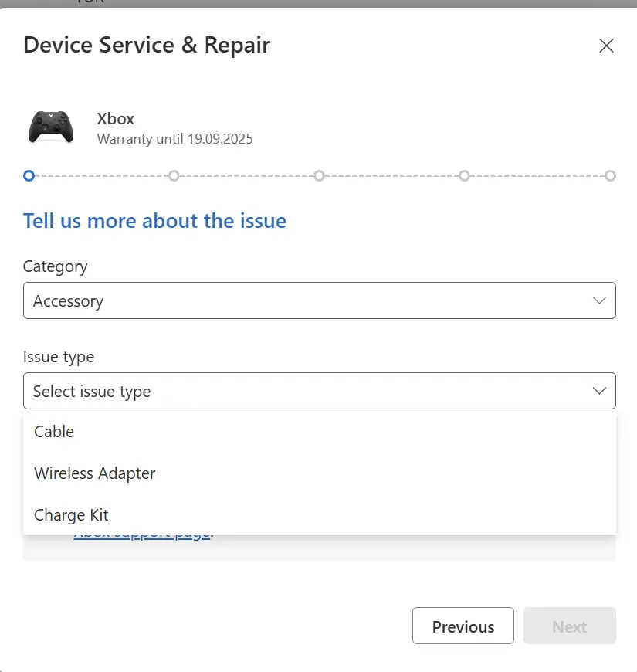Click the Xbox controller device image
This screenshot has width=637, height=672.
51,127
